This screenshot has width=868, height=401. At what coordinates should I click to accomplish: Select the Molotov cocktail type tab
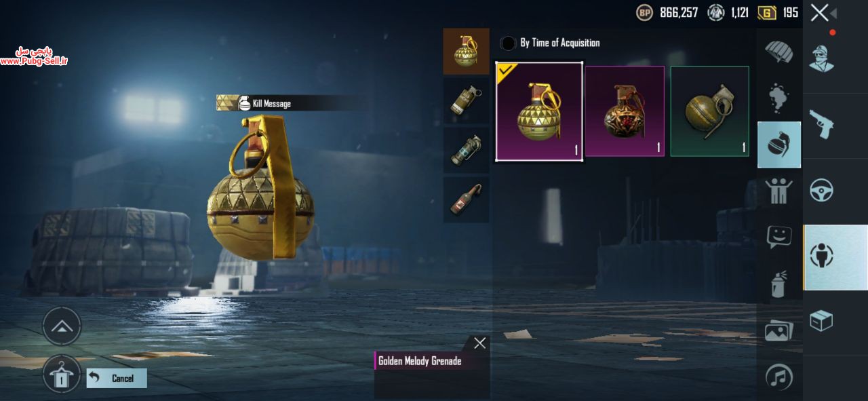point(466,199)
